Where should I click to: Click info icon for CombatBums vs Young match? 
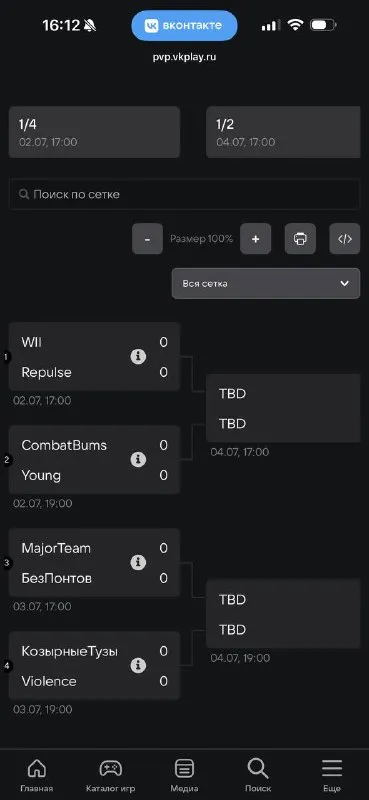click(138, 460)
